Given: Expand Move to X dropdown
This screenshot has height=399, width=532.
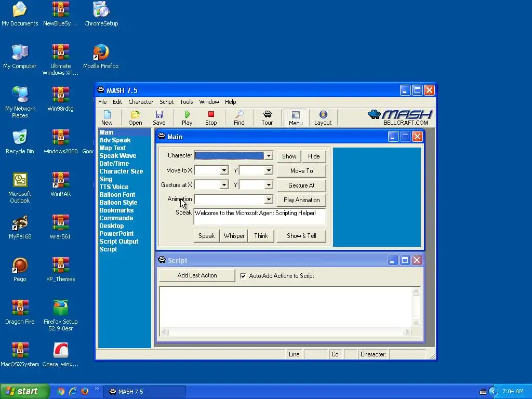Looking at the screenshot, I should point(224,170).
